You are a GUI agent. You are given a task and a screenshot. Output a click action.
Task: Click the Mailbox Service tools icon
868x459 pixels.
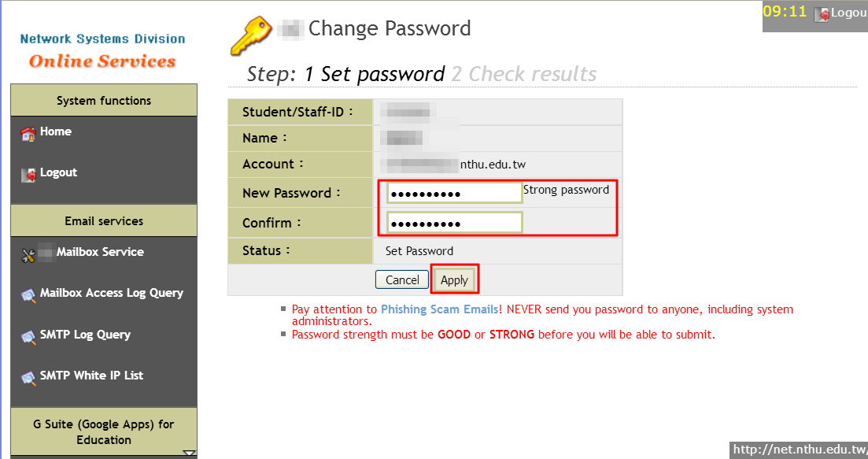coord(28,254)
